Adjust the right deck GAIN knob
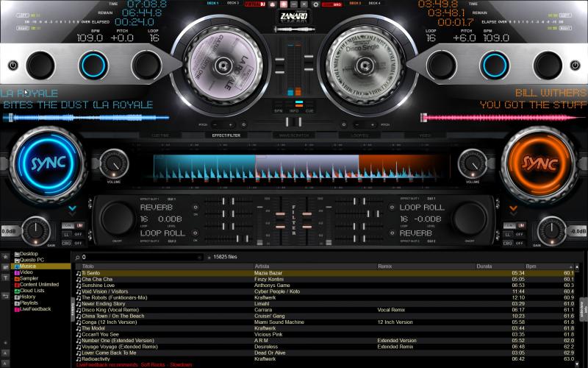588x368 pixels. (551, 231)
